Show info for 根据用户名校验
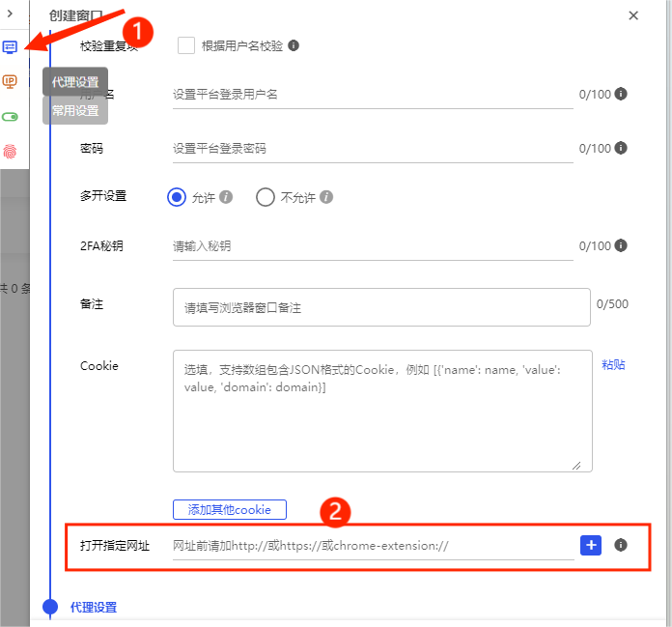The height and width of the screenshot is (627, 672). [x=294, y=45]
